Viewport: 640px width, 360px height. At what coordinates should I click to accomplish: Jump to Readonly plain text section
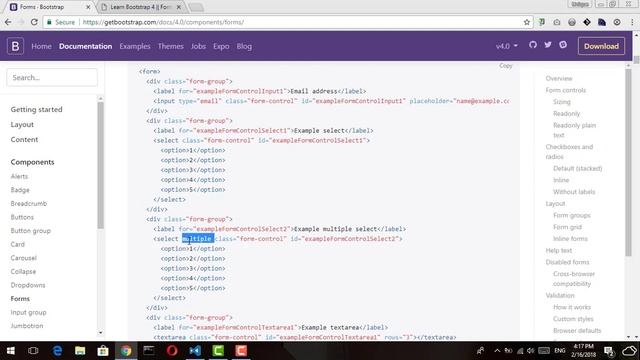pos(574,130)
